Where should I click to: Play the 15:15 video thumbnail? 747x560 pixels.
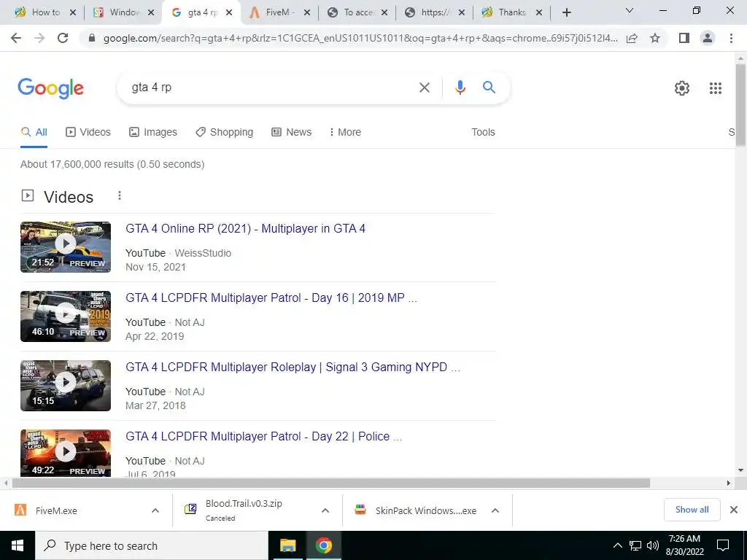tap(66, 386)
